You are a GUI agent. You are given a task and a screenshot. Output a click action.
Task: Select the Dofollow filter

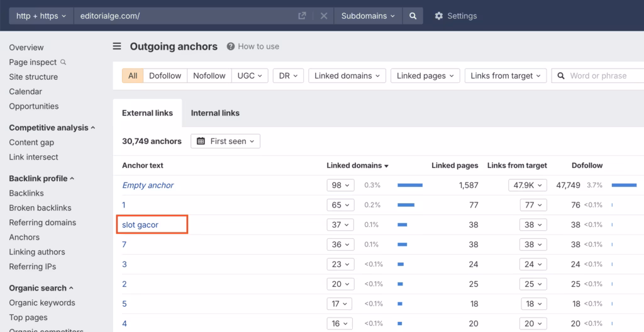tap(165, 75)
